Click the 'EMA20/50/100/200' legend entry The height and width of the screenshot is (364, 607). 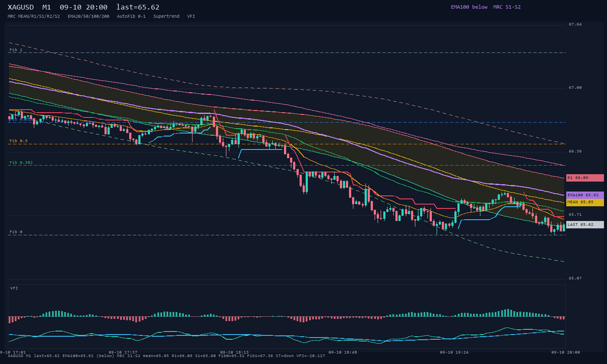(88, 16)
